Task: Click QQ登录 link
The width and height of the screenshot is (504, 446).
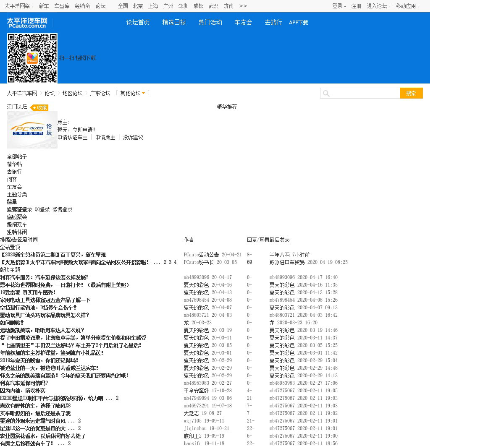Action: coord(42,209)
